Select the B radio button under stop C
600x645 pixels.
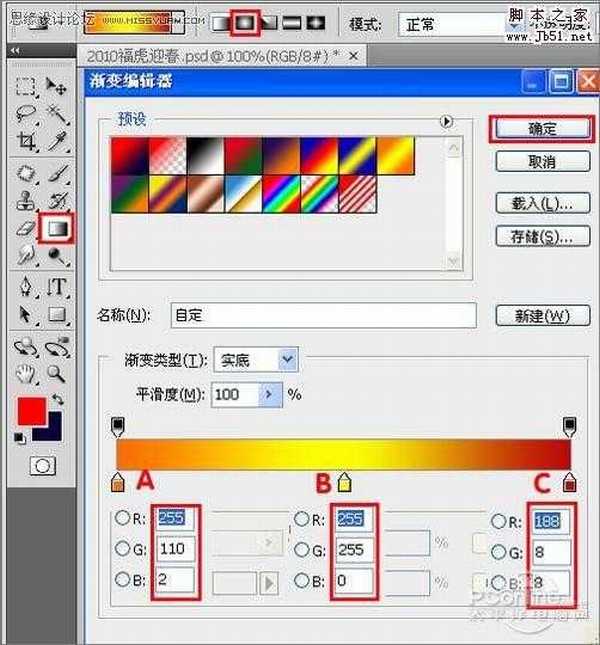[499, 581]
